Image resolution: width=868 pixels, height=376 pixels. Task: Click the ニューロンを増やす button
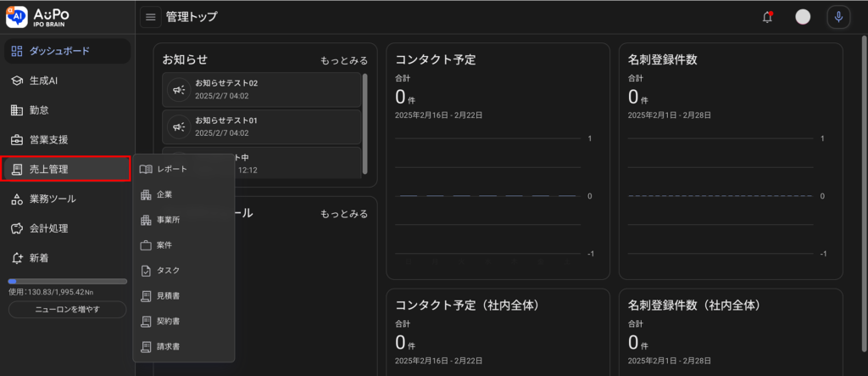[x=68, y=310]
